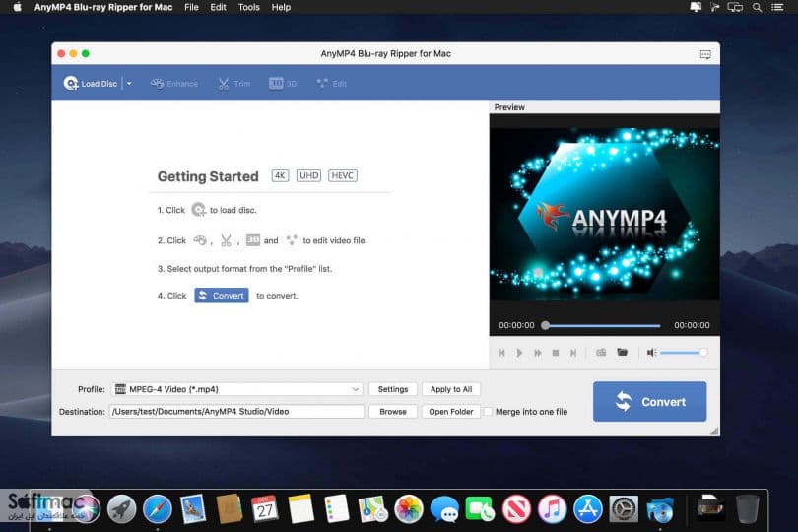Skip to next chapter in preview
This screenshot has height=532, width=798.
(x=573, y=353)
